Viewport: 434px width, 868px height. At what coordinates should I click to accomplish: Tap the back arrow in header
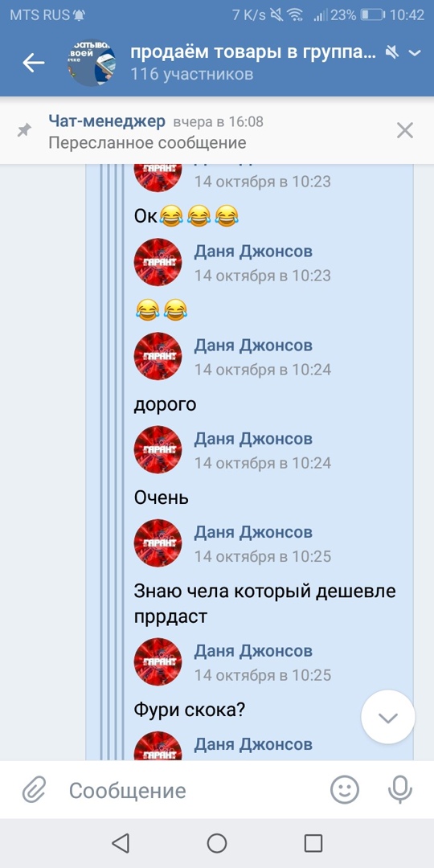click(33, 63)
